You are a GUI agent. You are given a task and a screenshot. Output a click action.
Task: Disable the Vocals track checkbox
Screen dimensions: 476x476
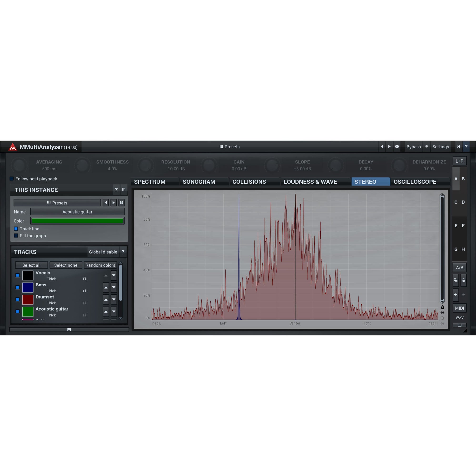tap(17, 275)
